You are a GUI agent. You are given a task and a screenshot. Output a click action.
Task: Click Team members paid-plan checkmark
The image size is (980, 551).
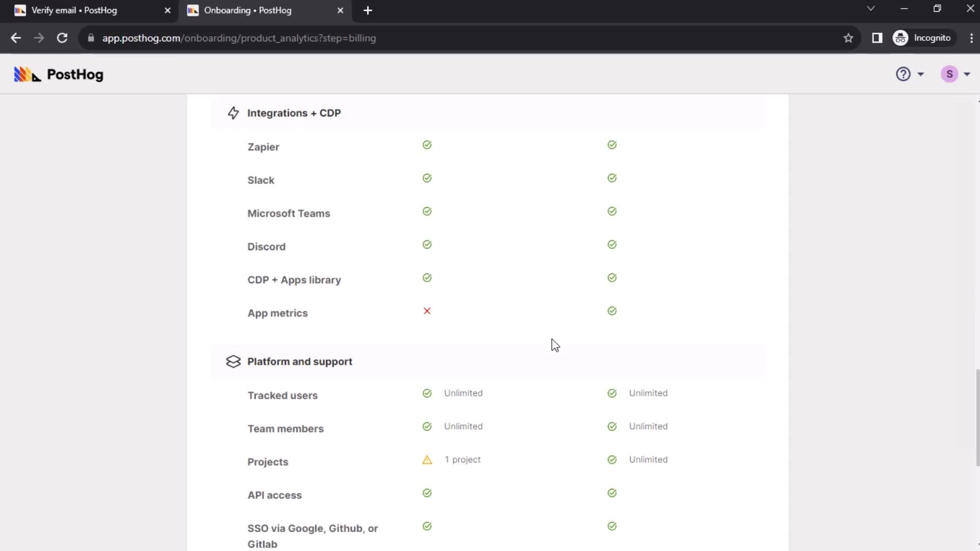612,427
